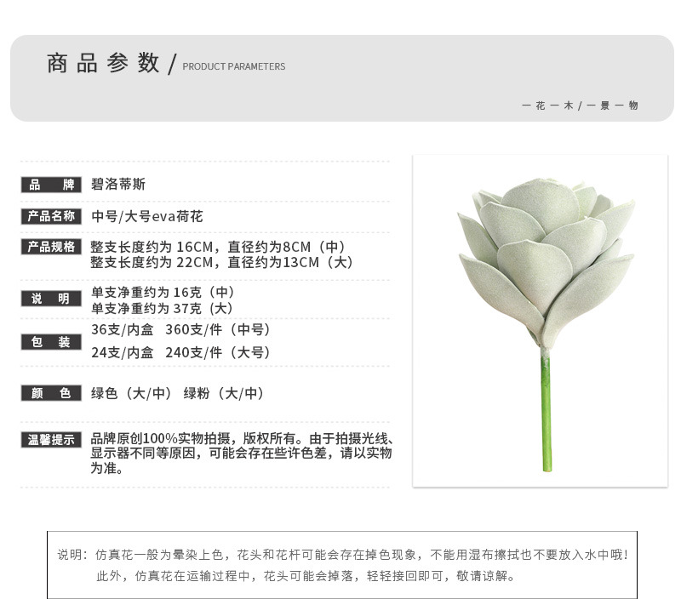Screen dimensions: 681x616
Task: Click the product name 中号/大号eva荷花
Action: [147, 216]
